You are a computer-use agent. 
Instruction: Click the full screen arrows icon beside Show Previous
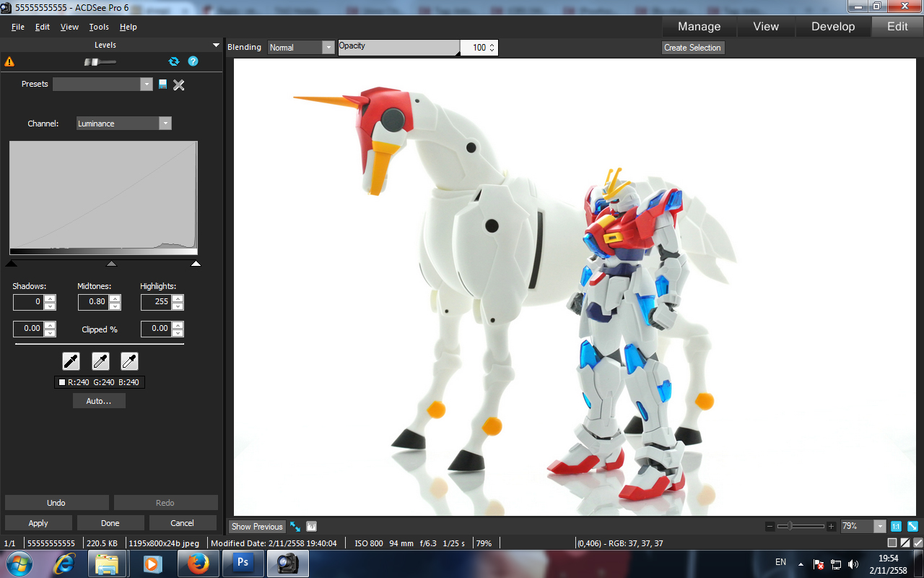click(295, 527)
